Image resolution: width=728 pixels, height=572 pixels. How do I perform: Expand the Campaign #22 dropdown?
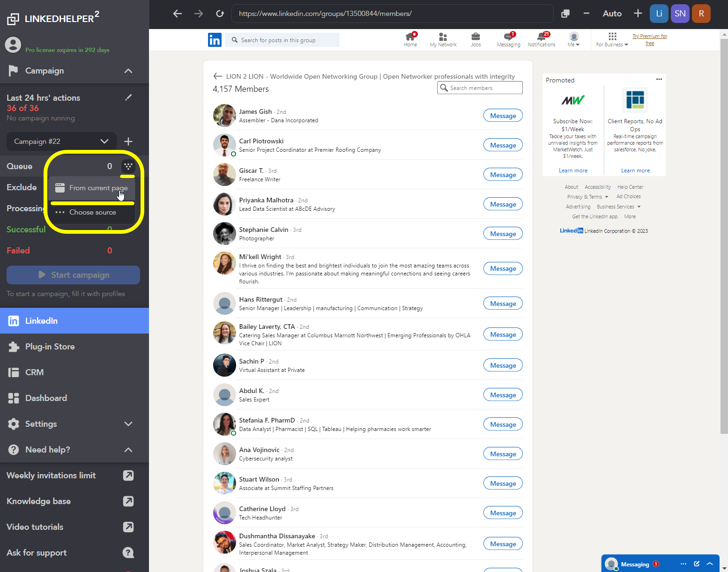(104, 141)
